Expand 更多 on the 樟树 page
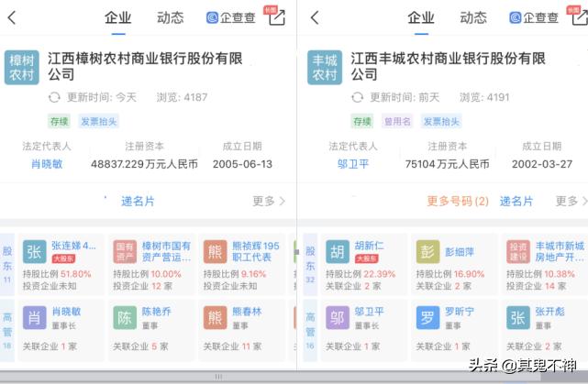Screen dimensions: 588x384 tap(269, 202)
